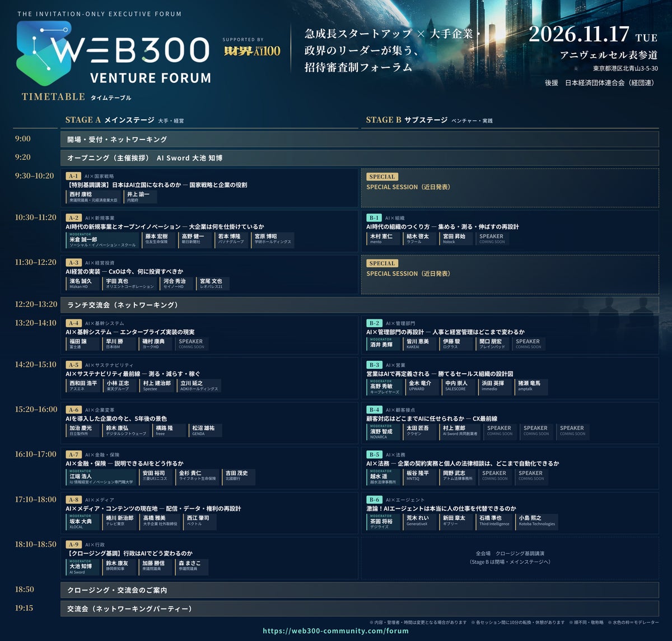Select speaker card 加治 慶光
Image resolution: width=672 pixels, height=641 pixels.
tap(83, 430)
